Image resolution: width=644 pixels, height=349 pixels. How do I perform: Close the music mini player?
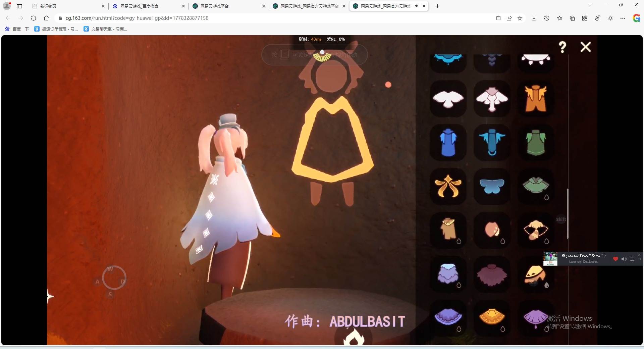[x=639, y=255]
